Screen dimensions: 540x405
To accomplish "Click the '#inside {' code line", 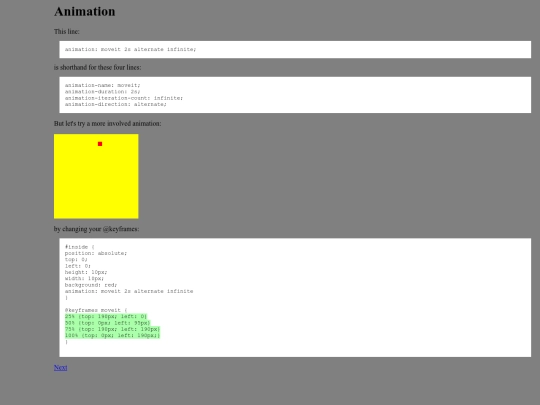I will click(x=80, y=247).
